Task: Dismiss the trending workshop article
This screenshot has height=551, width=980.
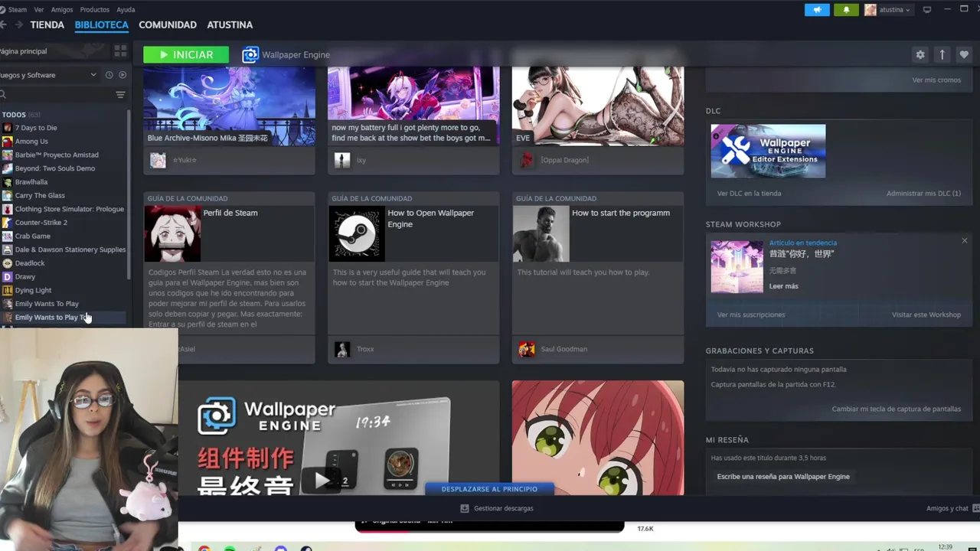Action: click(964, 240)
